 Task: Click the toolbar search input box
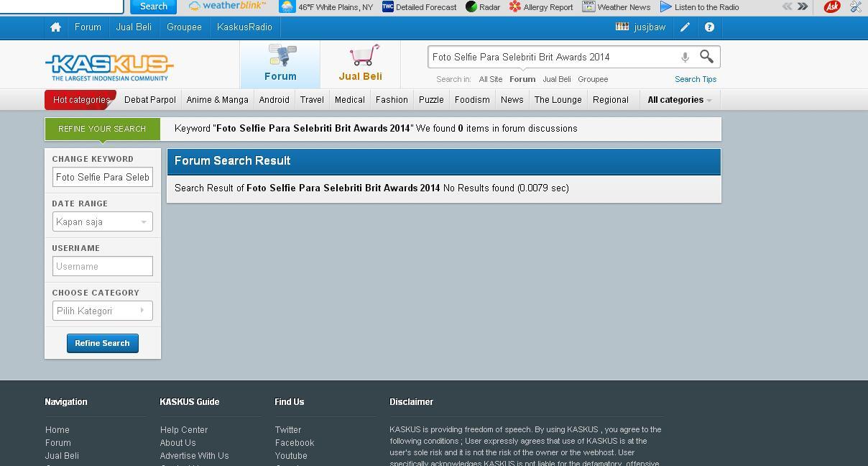click(x=62, y=6)
